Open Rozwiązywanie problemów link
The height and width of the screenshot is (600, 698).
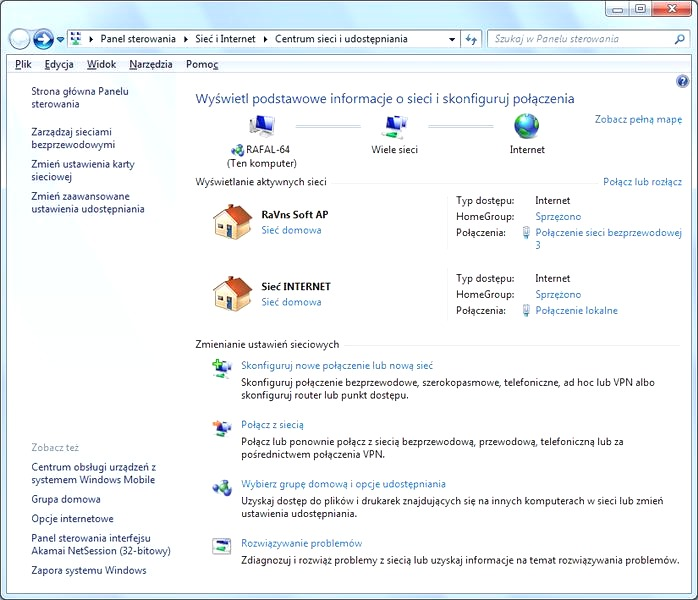point(302,543)
